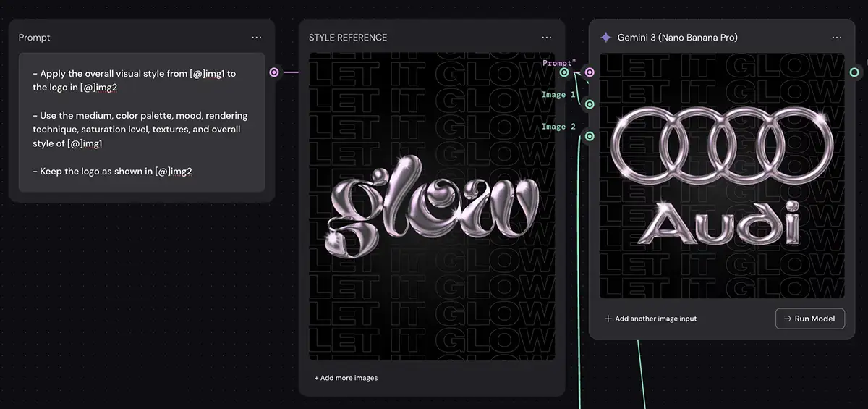This screenshot has height=409, width=868.
Task: Select the chrome 'glow' style reference image
Action: pyautogui.click(x=432, y=206)
